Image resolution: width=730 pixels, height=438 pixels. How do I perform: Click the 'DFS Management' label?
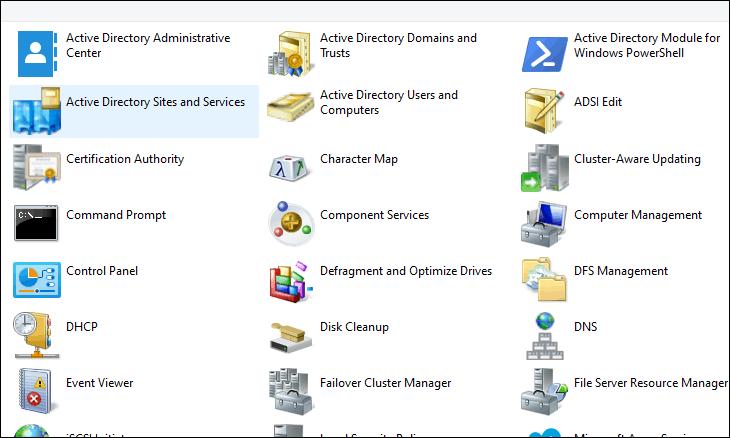pos(621,271)
